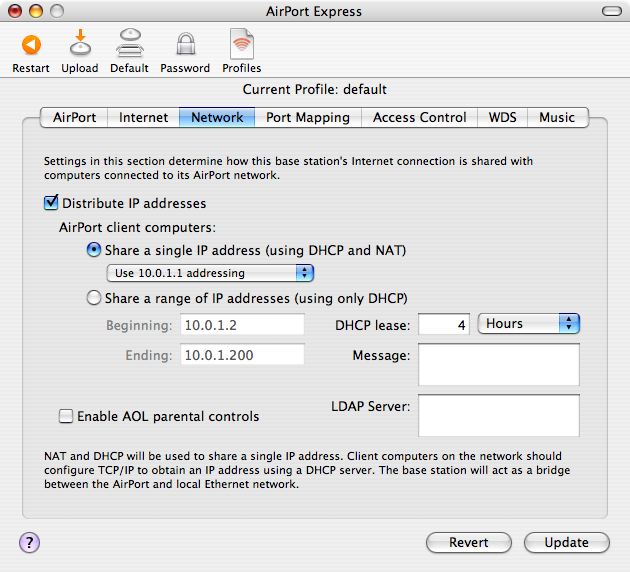Click the DHCP lease number field
Screen dimensions: 630x572
(444, 325)
